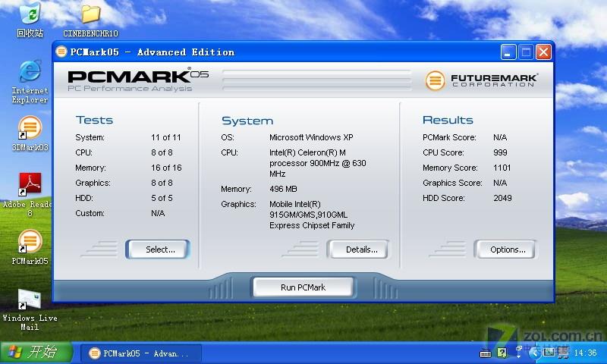
Task: Open results Options... button
Action: tap(505, 249)
